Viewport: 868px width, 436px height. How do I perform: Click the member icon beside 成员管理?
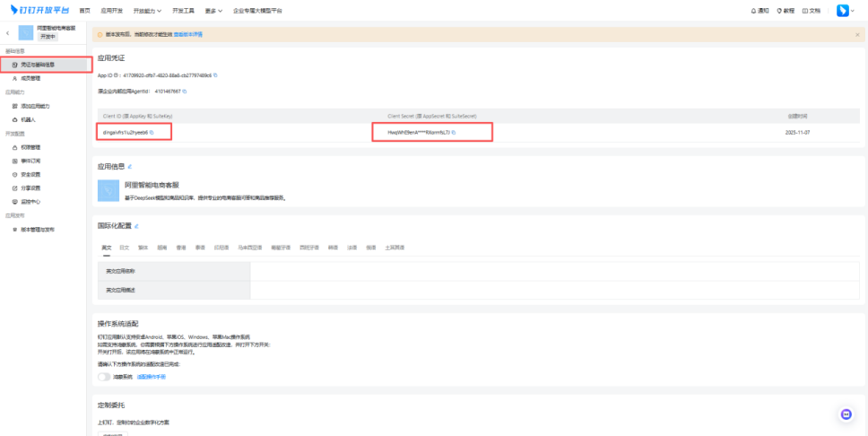tap(15, 78)
